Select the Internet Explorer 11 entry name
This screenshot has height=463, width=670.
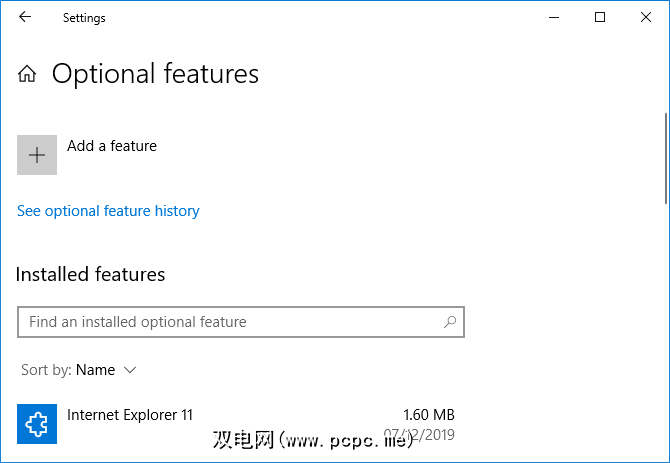point(130,414)
